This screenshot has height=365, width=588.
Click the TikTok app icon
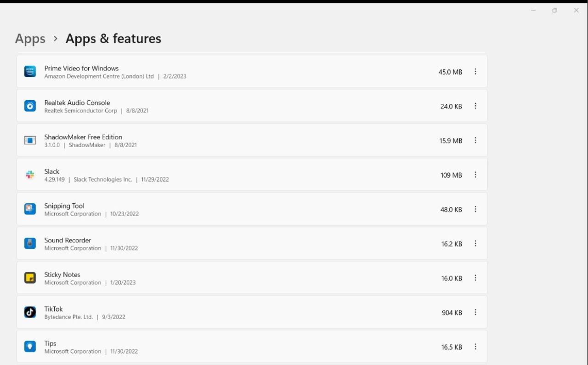[30, 313]
